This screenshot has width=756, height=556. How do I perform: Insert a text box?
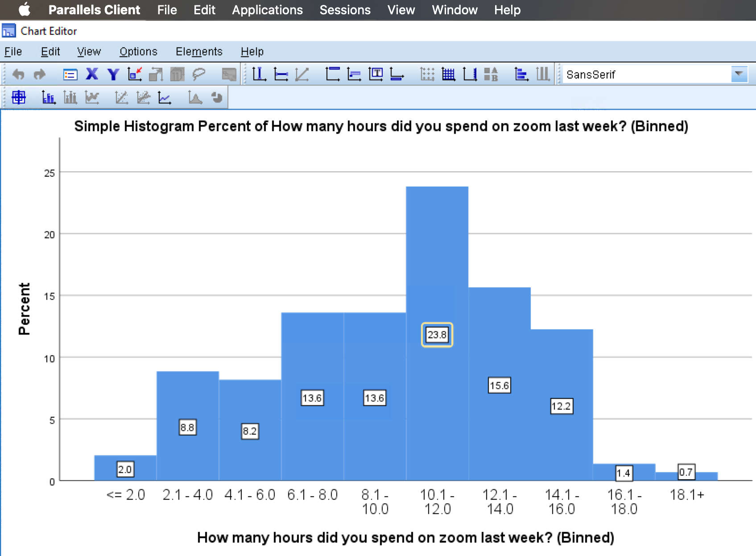pos(376,74)
